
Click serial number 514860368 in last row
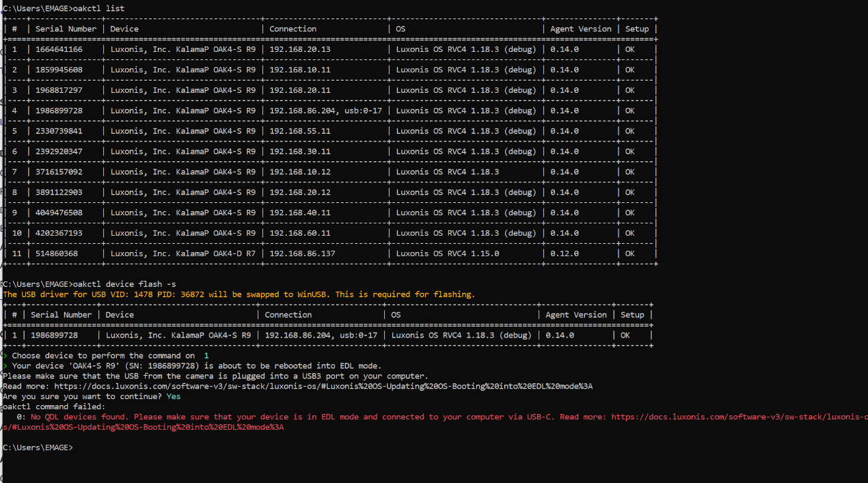[56, 253]
